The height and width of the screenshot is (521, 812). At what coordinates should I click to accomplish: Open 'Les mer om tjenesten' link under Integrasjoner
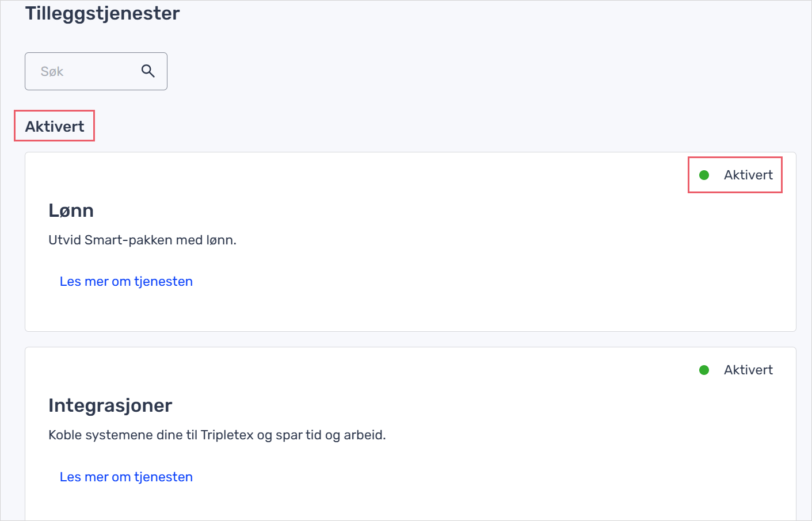(x=126, y=477)
